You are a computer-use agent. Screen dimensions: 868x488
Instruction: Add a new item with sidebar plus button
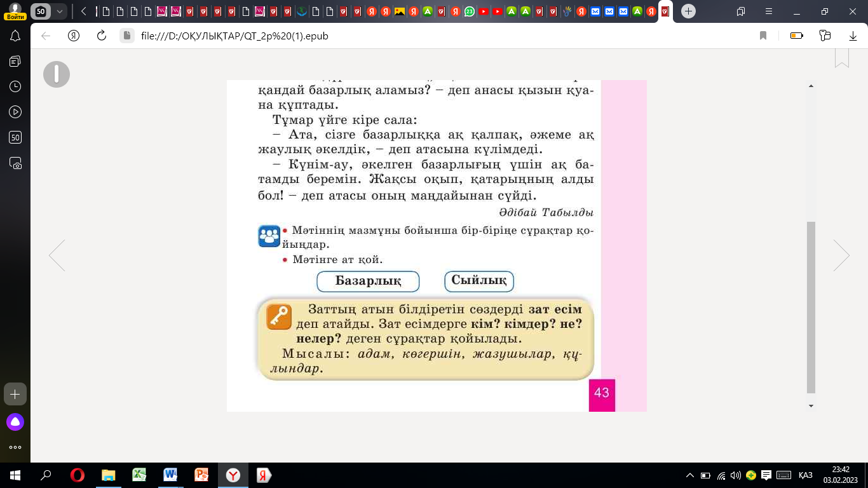(x=15, y=394)
